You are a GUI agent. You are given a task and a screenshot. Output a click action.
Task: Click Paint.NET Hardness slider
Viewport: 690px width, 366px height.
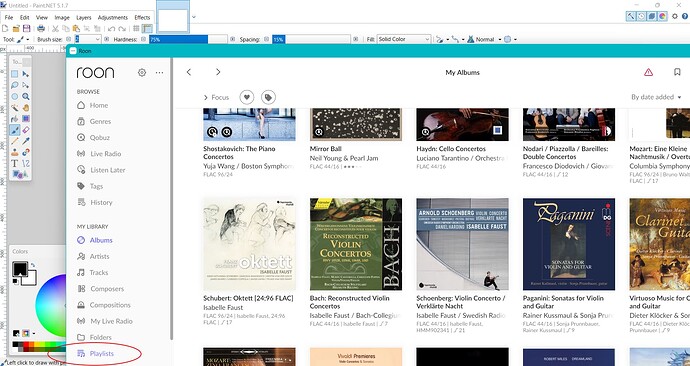point(188,39)
